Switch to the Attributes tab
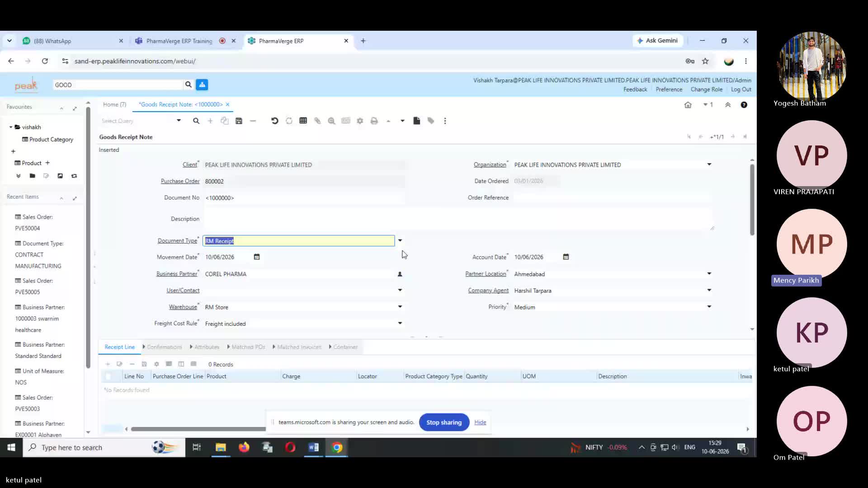868x488 pixels. point(207,347)
